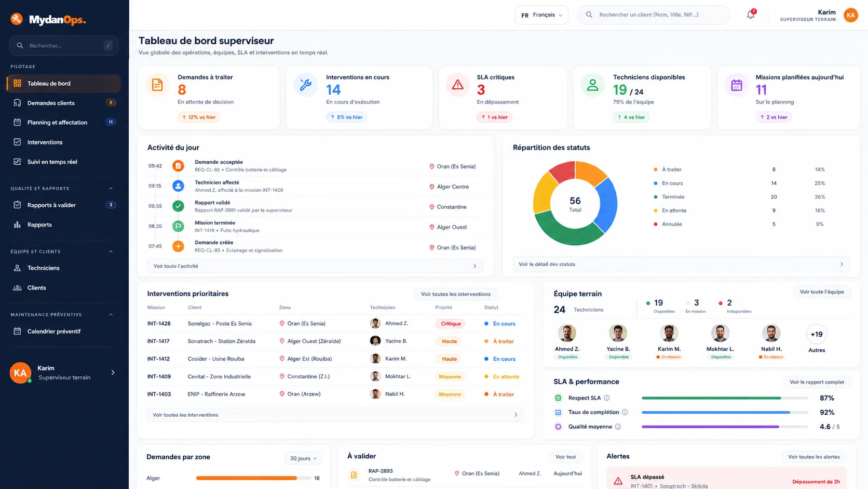Click Ahmed Z. technician avatar in Équipe terrain
Image resolution: width=868 pixels, height=489 pixels.
(x=567, y=333)
